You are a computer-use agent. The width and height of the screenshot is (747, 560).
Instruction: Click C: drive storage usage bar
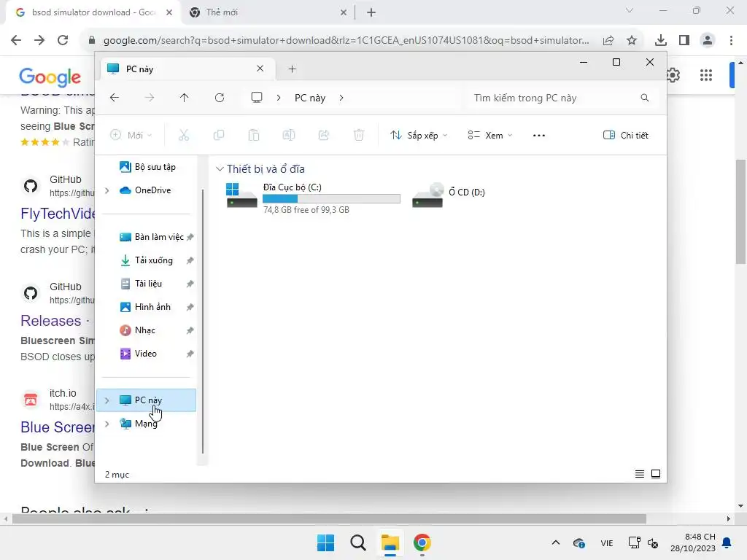click(x=332, y=199)
